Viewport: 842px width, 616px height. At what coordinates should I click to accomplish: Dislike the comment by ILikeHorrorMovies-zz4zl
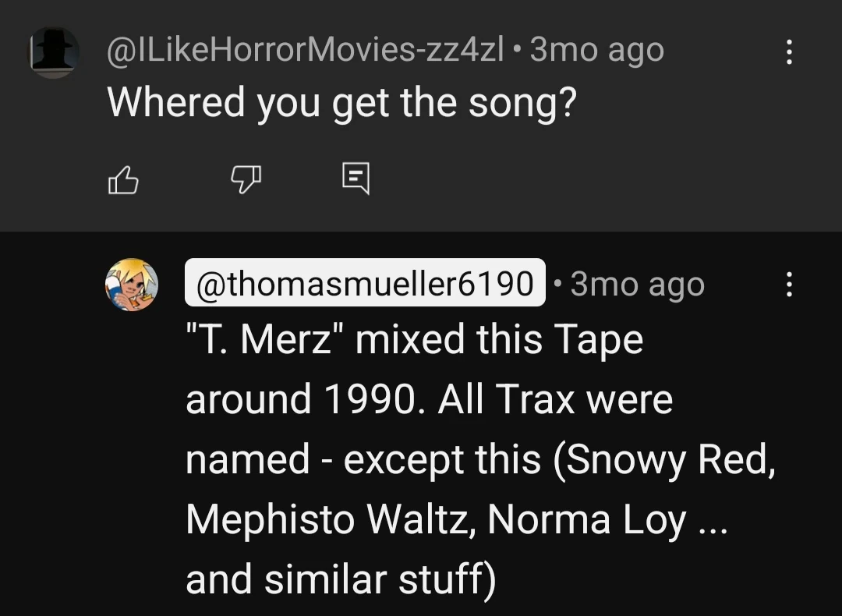pyautogui.click(x=246, y=180)
